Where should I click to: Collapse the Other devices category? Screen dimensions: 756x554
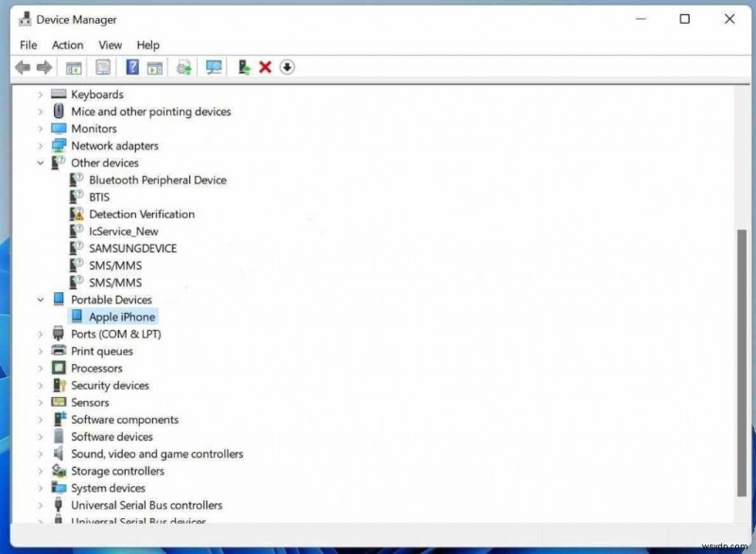39,163
